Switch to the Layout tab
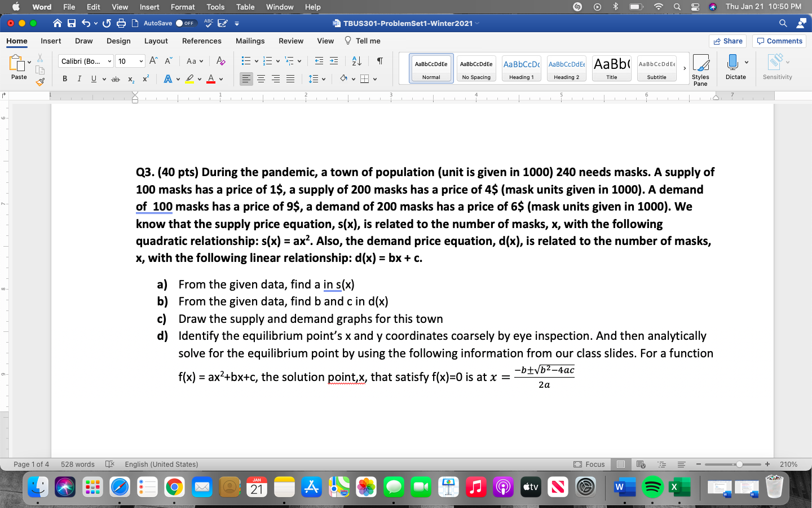This screenshot has height=508, width=812. tap(156, 41)
